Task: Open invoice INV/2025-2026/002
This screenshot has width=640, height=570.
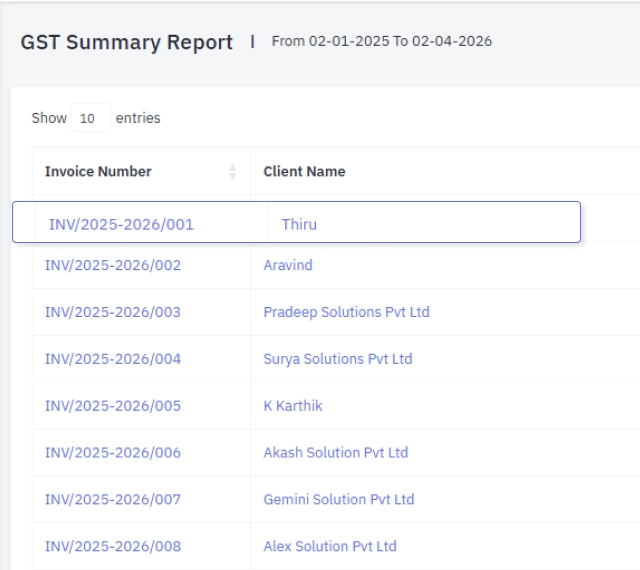Action: [113, 266]
